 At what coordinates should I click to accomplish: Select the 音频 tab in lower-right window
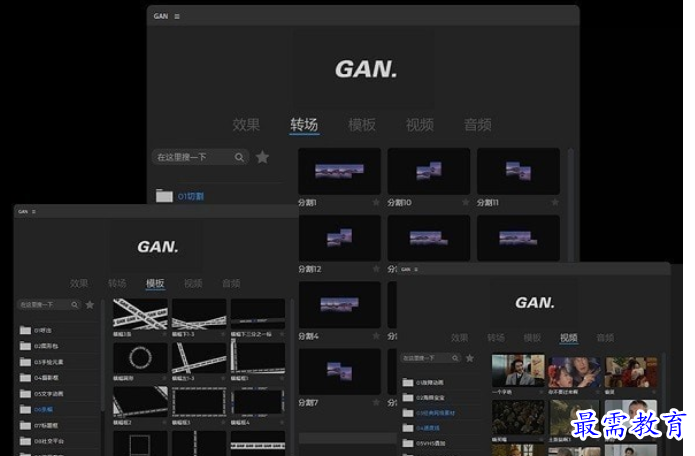605,338
